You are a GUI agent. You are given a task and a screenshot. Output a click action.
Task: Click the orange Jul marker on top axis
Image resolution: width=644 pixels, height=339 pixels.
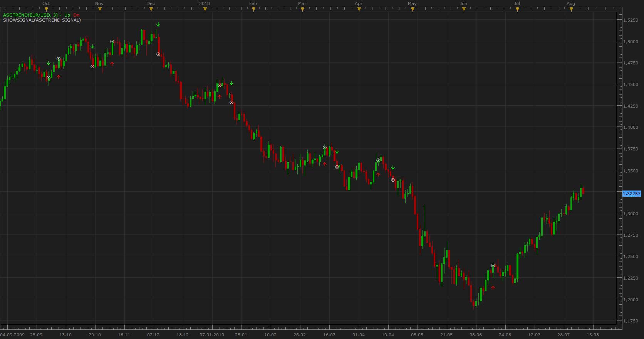[517, 10]
